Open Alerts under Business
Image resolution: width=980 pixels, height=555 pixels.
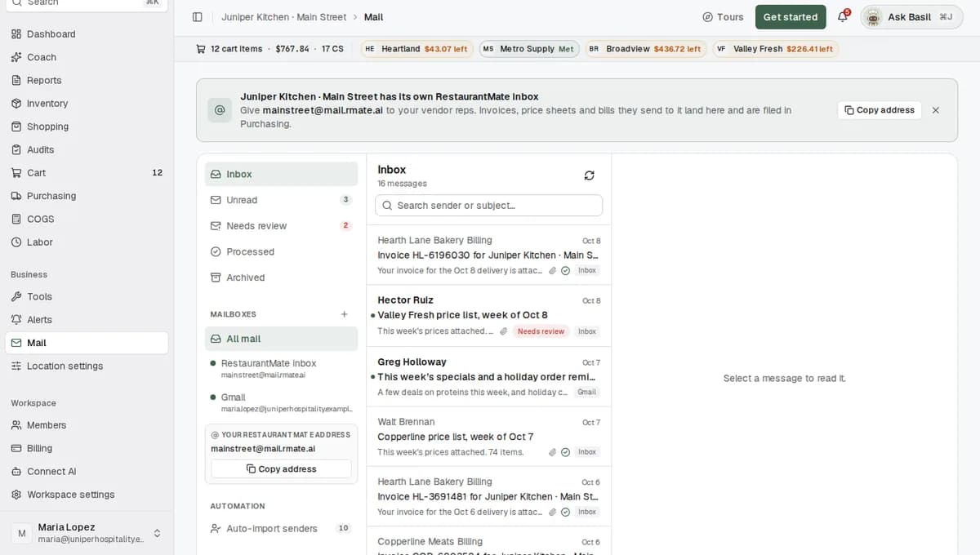[x=87, y=320]
